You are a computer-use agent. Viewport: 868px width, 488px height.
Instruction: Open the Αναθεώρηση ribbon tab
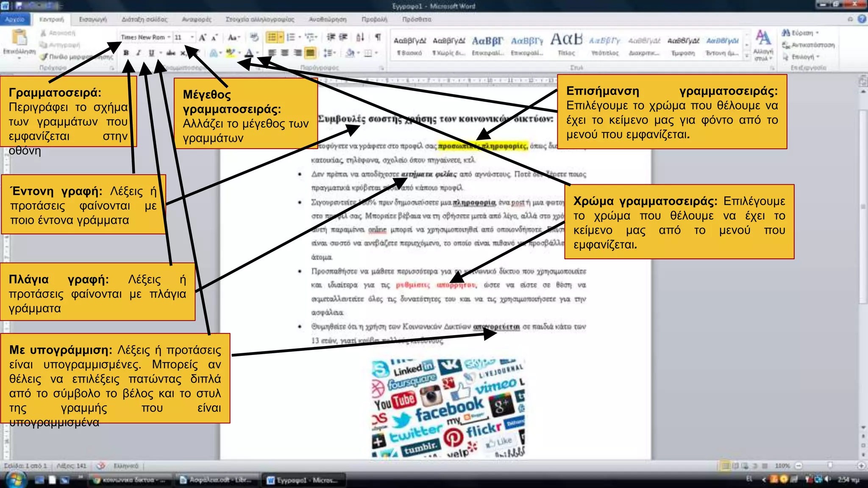pos(327,19)
